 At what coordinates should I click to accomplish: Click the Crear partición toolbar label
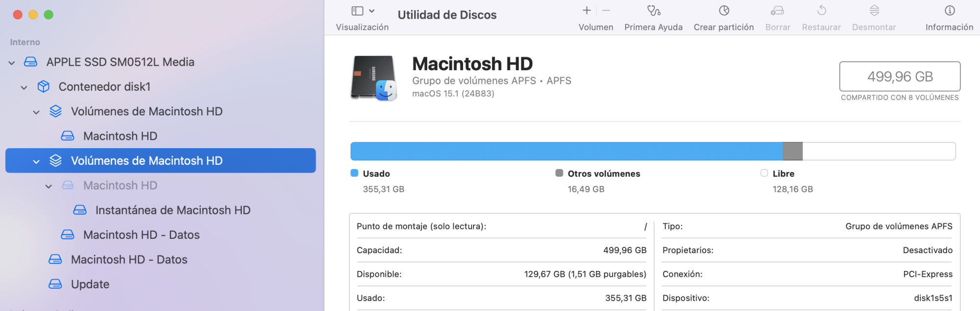(x=724, y=27)
